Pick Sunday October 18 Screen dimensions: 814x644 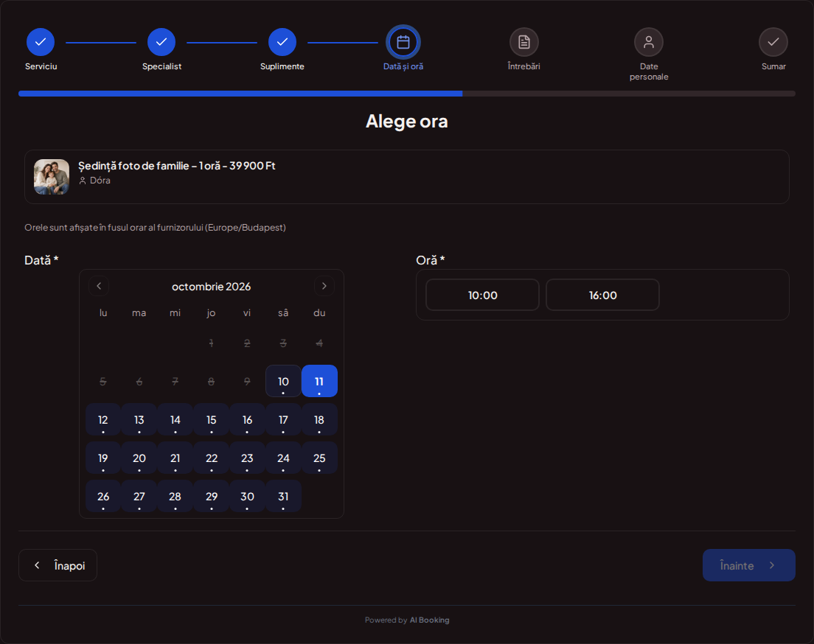click(x=319, y=420)
